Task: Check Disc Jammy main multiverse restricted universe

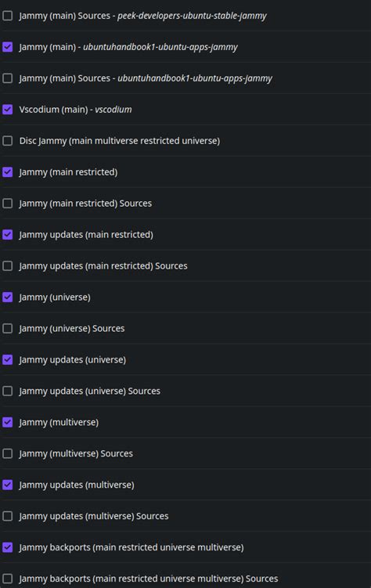Action: tap(8, 141)
